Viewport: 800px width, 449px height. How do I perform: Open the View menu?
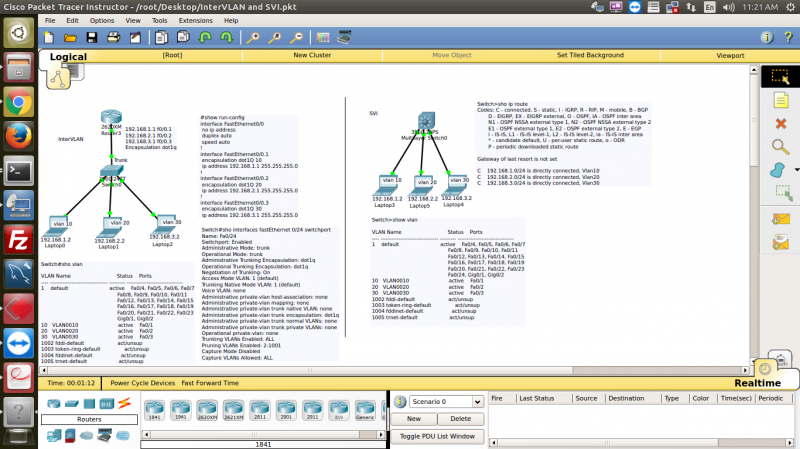[x=133, y=20]
